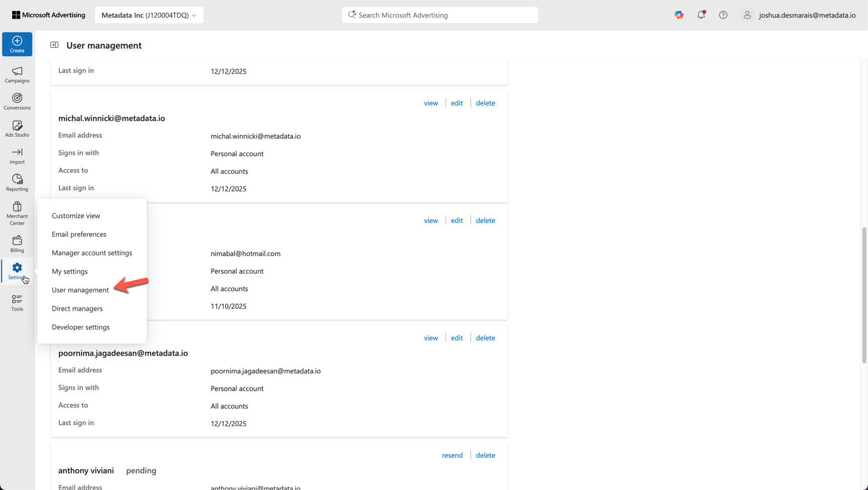868x490 pixels.
Task: Open the Import tool
Action: click(x=17, y=156)
